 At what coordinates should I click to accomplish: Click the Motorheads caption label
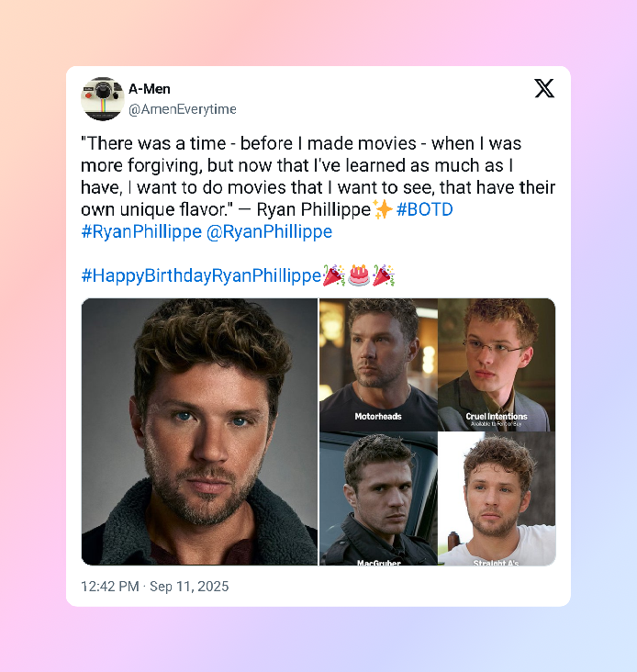point(378,416)
